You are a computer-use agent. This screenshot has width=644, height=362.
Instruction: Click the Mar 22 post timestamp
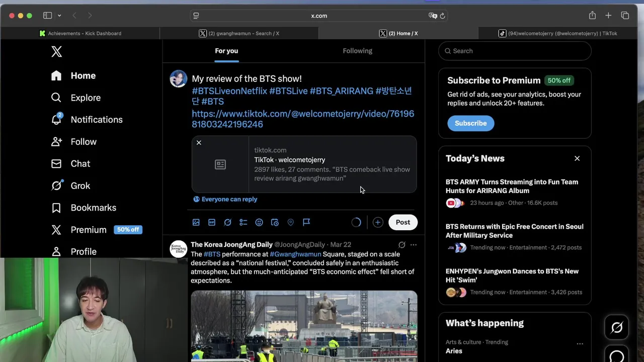pyautogui.click(x=341, y=245)
